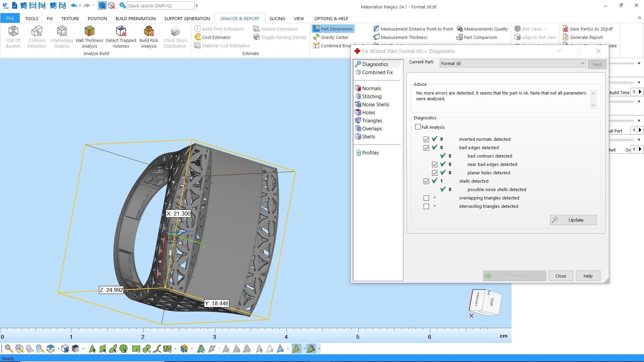This screenshot has height=362, width=644.
Task: Expand the Current Part dropdown
Action: (582, 63)
